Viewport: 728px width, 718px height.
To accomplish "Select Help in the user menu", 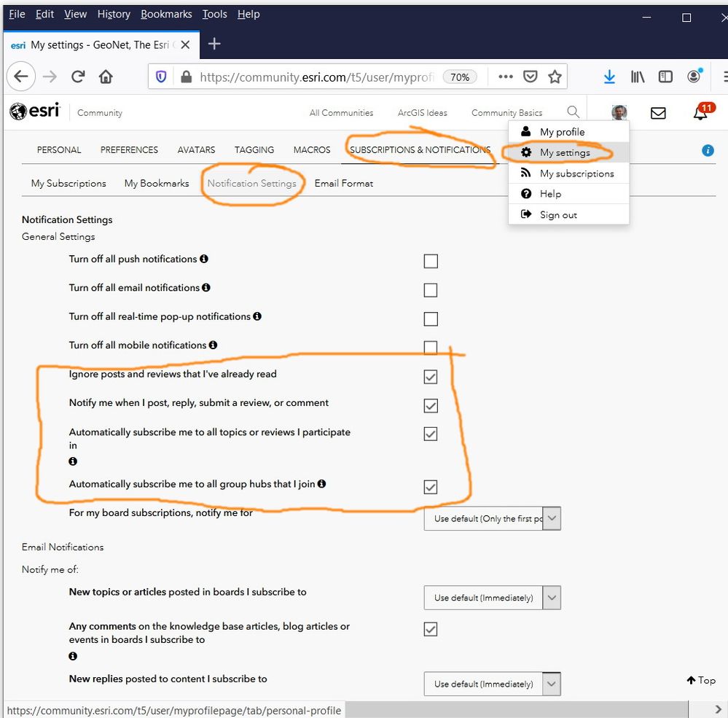I will point(568,194).
